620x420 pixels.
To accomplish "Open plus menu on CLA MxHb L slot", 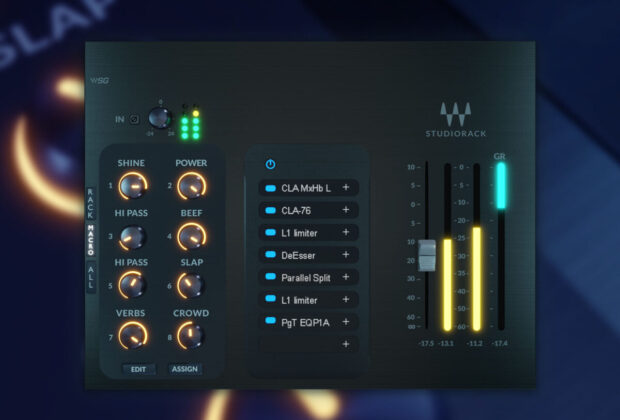I will click(x=346, y=187).
